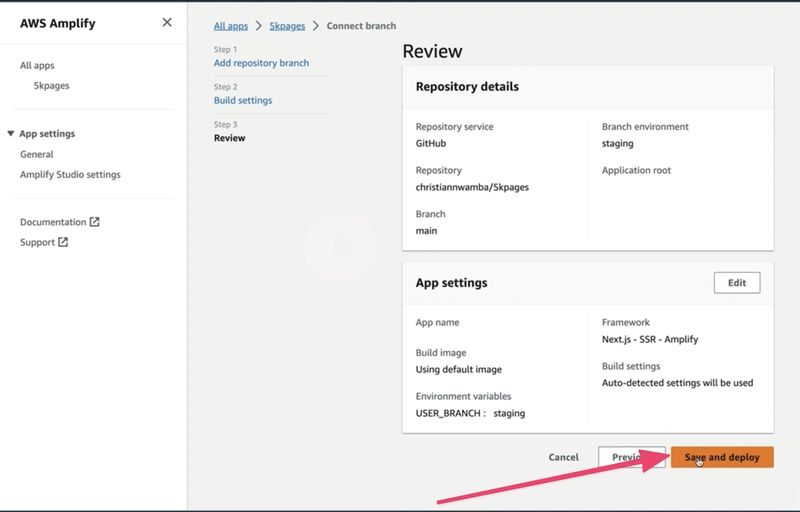The image size is (800, 512).
Task: Go back with Previous button
Action: [632, 457]
